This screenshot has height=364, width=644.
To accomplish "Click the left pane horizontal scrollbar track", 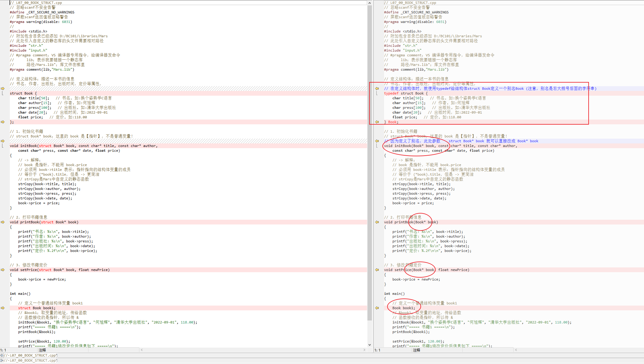I will 253,350.
